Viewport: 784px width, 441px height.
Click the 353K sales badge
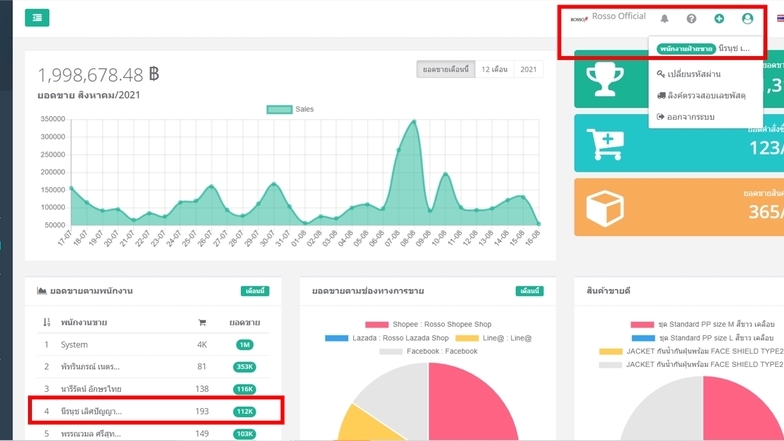coord(244,367)
